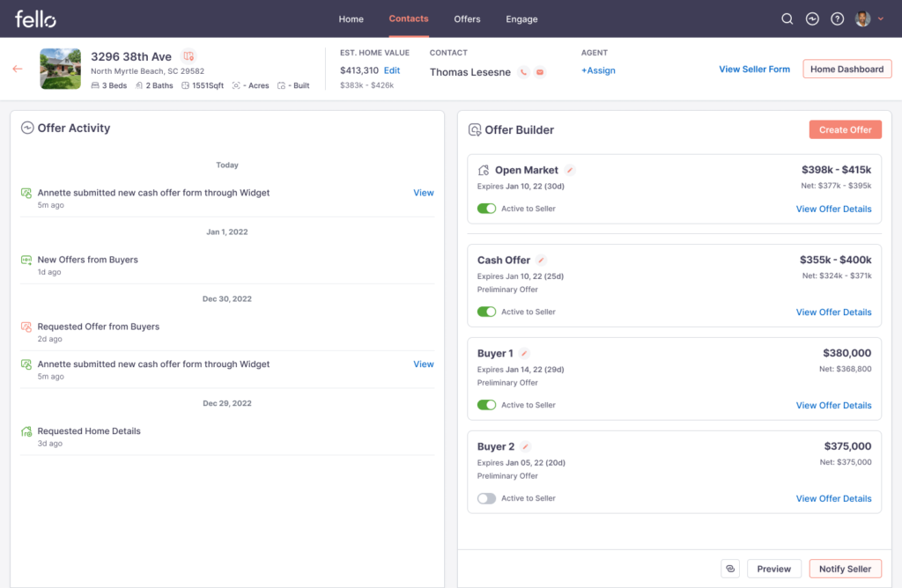Expand Buyer 2 via View Offer Details
The height and width of the screenshot is (588, 902).
[833, 498]
